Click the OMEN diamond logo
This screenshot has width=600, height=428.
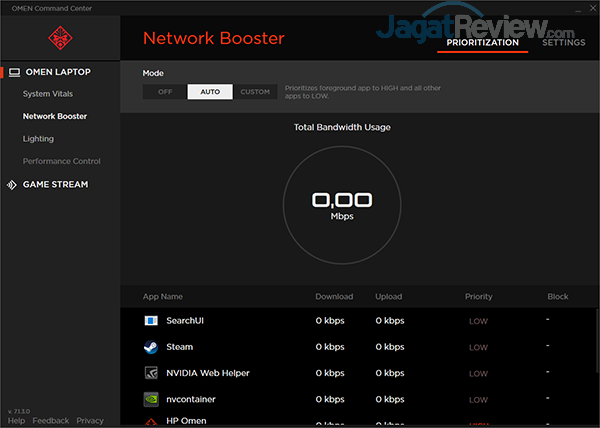tap(59, 38)
